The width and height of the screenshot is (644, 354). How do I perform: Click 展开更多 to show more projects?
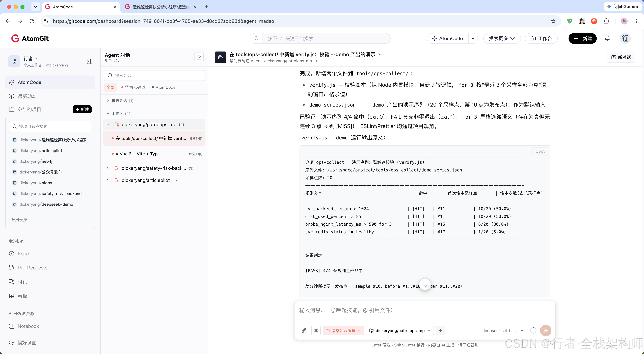20,220
